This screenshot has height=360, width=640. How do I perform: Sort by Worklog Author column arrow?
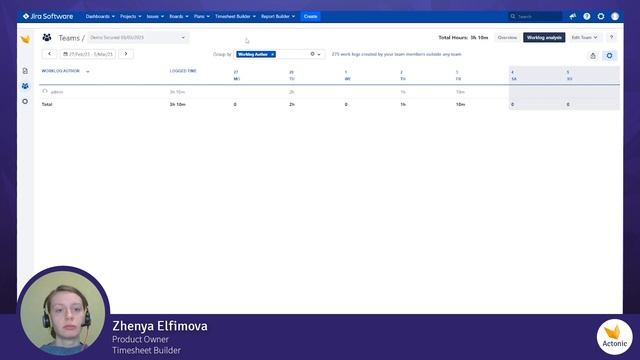click(x=87, y=71)
